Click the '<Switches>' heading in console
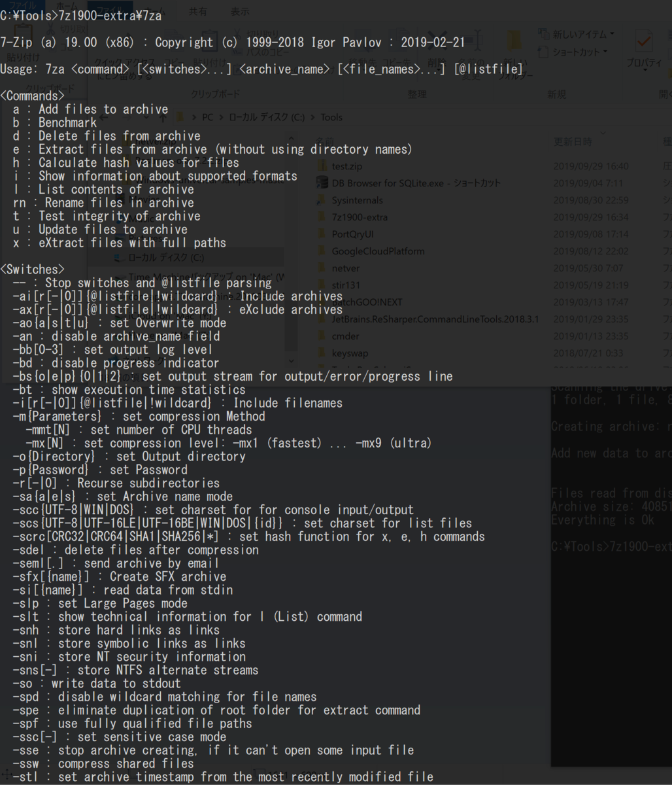Screen dimensions: 672x785 [33, 270]
